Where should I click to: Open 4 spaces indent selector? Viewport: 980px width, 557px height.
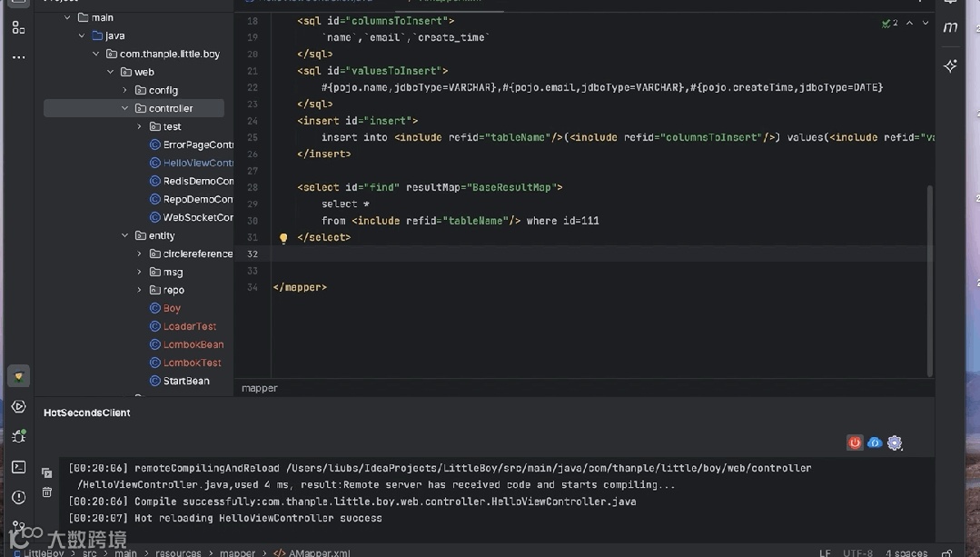906,553
